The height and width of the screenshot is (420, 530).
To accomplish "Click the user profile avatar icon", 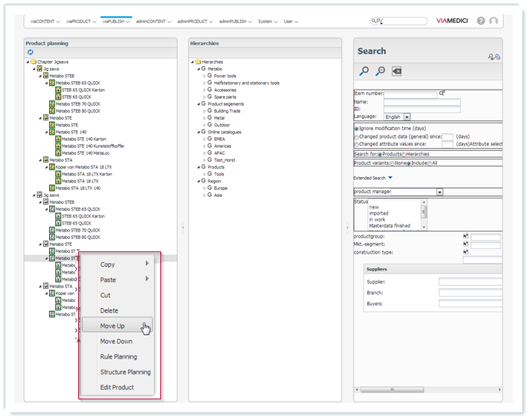I will coord(493,21).
